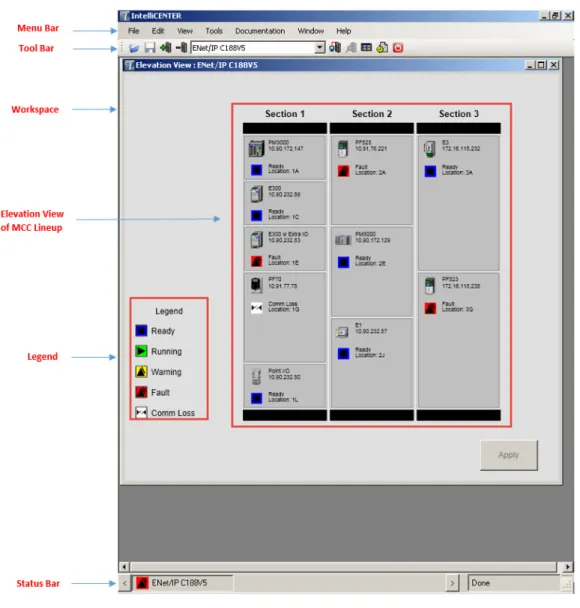Screen dimensions: 580x608
Task: Click the Comm Loss swatch in the Legend
Action: (x=141, y=412)
